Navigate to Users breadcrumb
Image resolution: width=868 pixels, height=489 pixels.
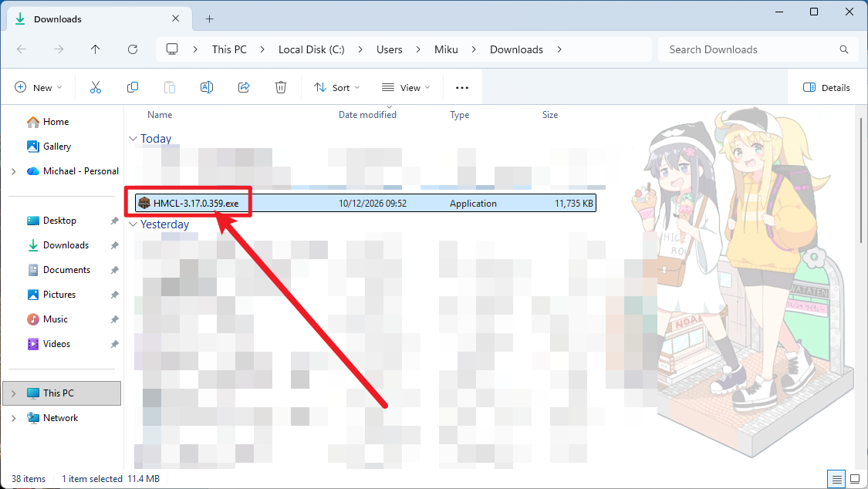coord(389,49)
